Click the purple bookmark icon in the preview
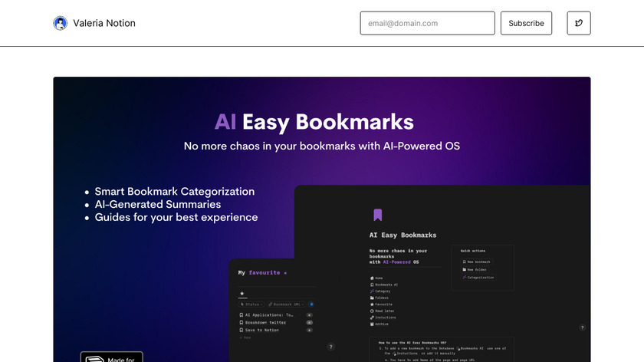Screen dimensions: 644x362 pyautogui.click(x=378, y=215)
